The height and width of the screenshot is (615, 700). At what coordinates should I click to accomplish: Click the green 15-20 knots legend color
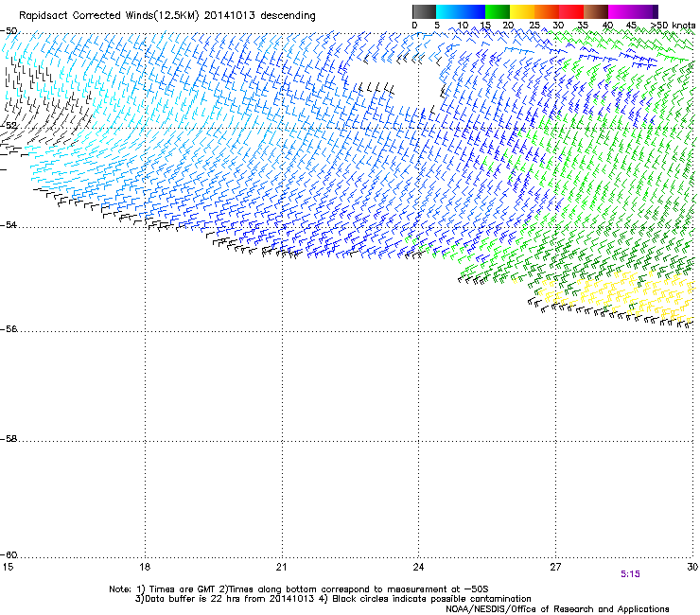pyautogui.click(x=498, y=11)
